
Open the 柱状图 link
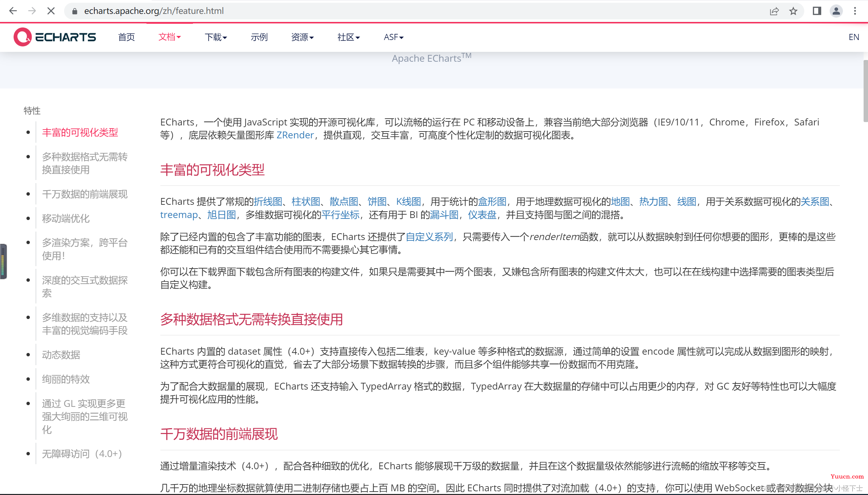click(305, 201)
